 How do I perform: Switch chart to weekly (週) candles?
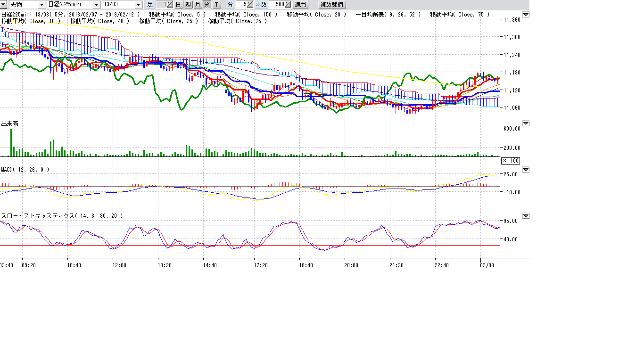click(x=188, y=4)
